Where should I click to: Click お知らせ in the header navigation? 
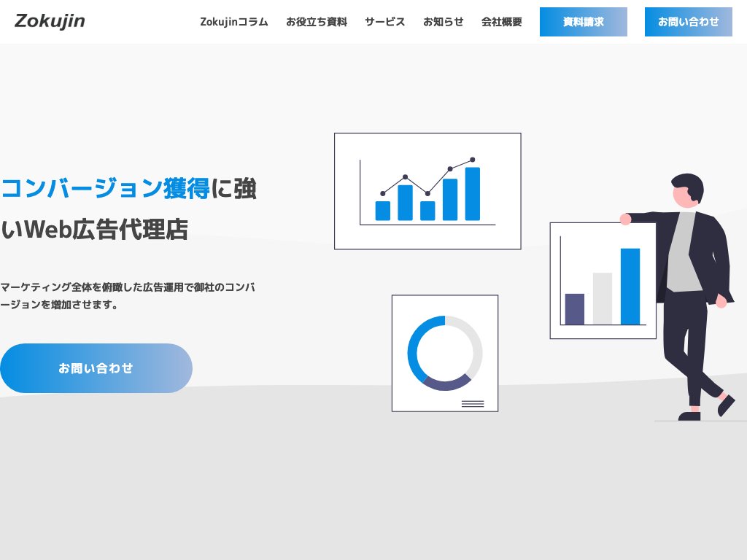[x=444, y=22]
